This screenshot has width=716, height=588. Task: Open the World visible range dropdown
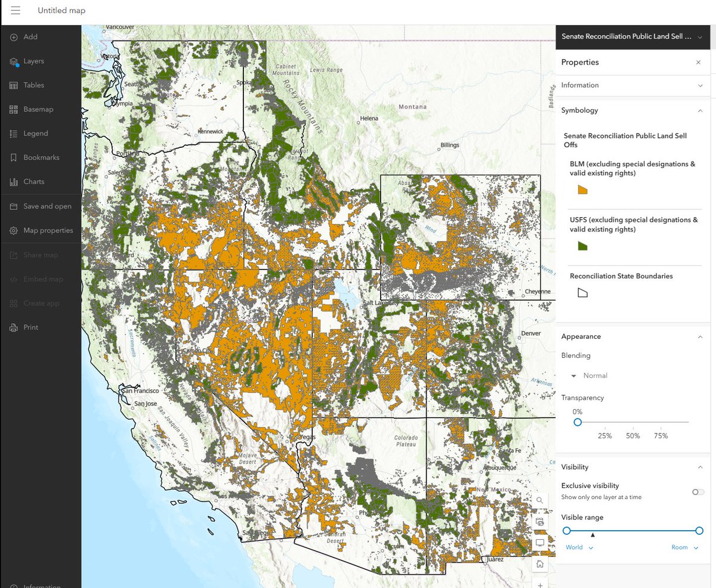tap(579, 547)
